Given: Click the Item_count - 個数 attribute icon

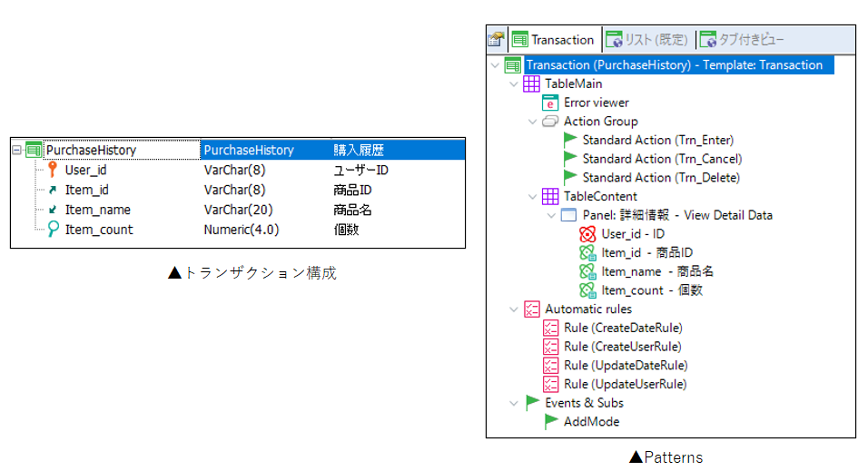Looking at the screenshot, I should [587, 290].
